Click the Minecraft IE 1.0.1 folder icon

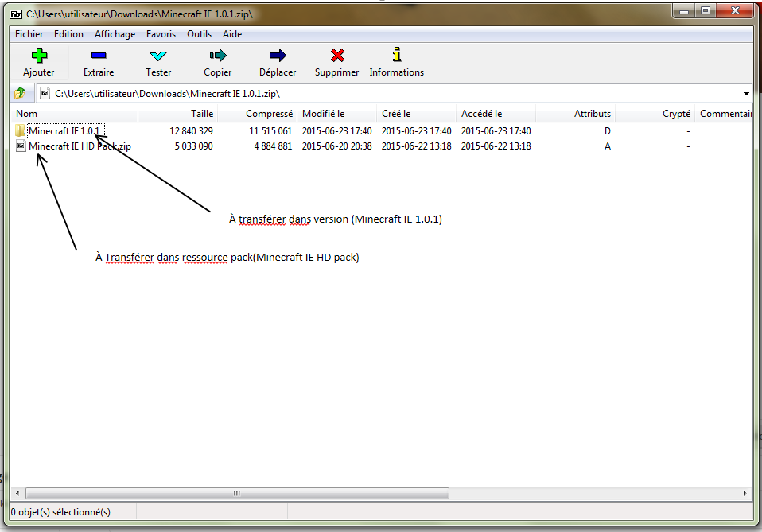(x=20, y=130)
